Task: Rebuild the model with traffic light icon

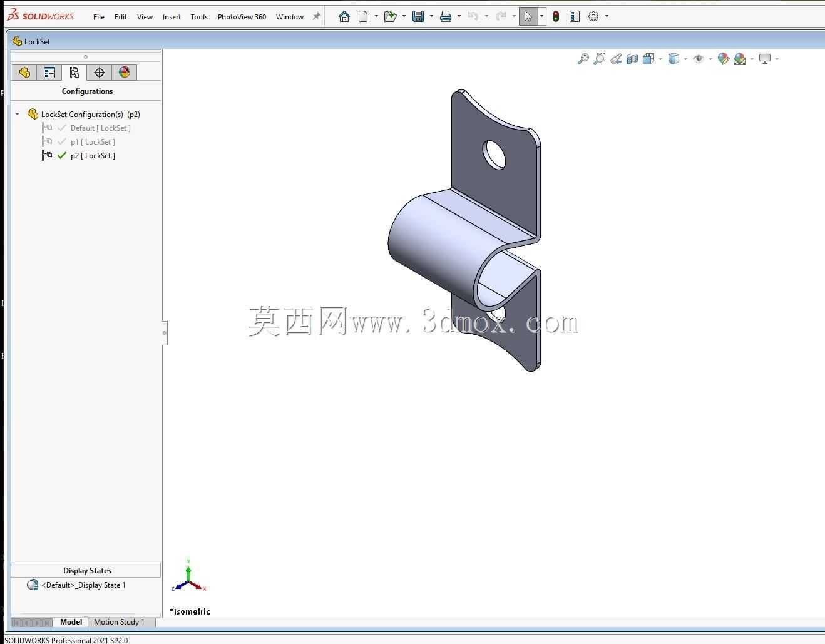Action: 556,16
